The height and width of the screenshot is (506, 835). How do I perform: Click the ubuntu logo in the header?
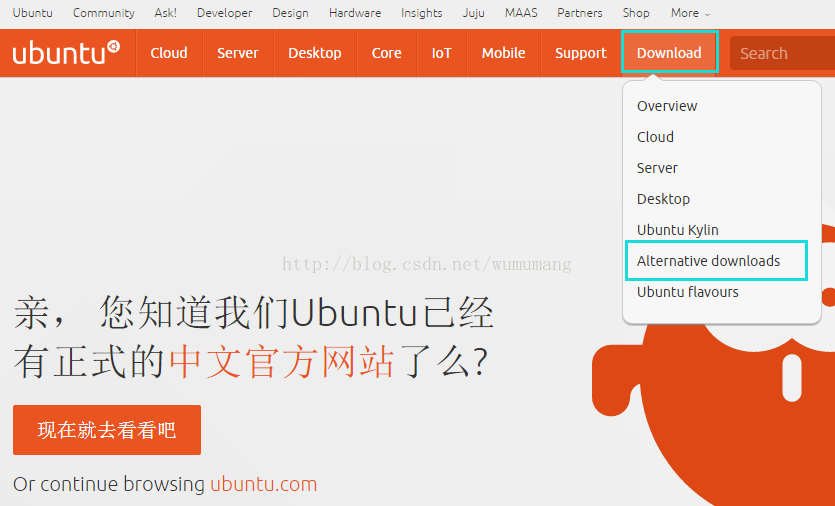pyautogui.click(x=66, y=53)
